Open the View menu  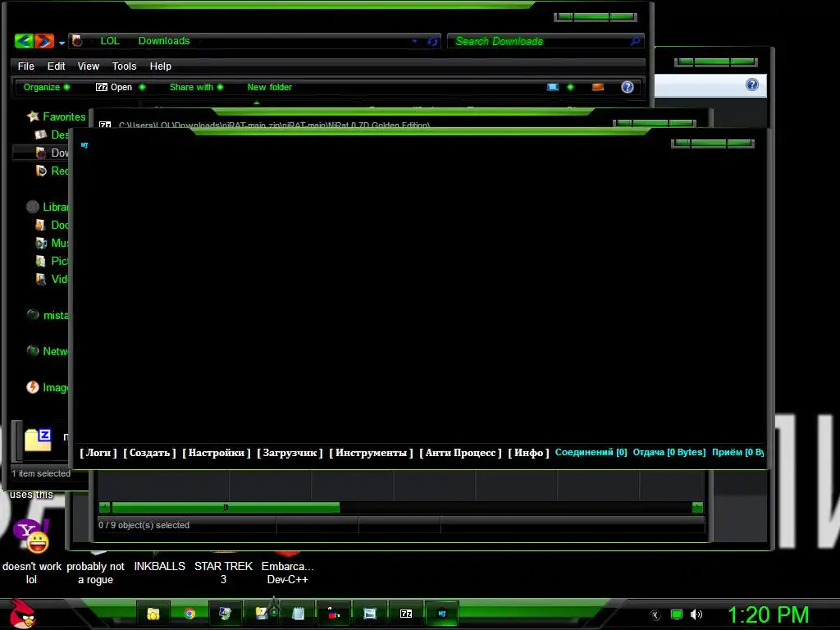89,66
